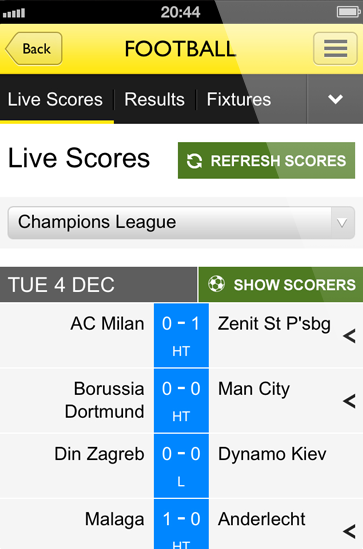Expand the Malaga vs Anderlecht arrow
Image resolution: width=363 pixels, height=549 pixels.
tap(349, 531)
